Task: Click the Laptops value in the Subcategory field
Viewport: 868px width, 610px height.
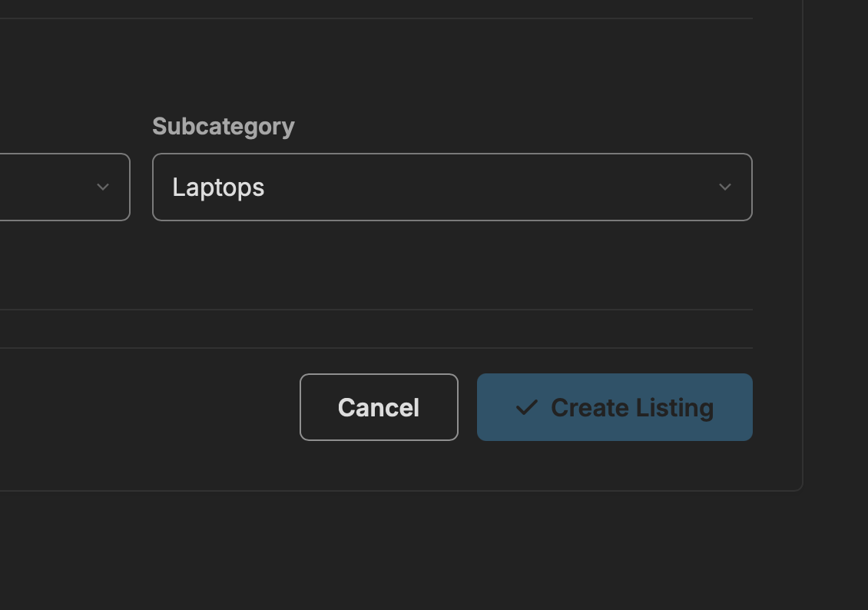Action: tap(218, 187)
